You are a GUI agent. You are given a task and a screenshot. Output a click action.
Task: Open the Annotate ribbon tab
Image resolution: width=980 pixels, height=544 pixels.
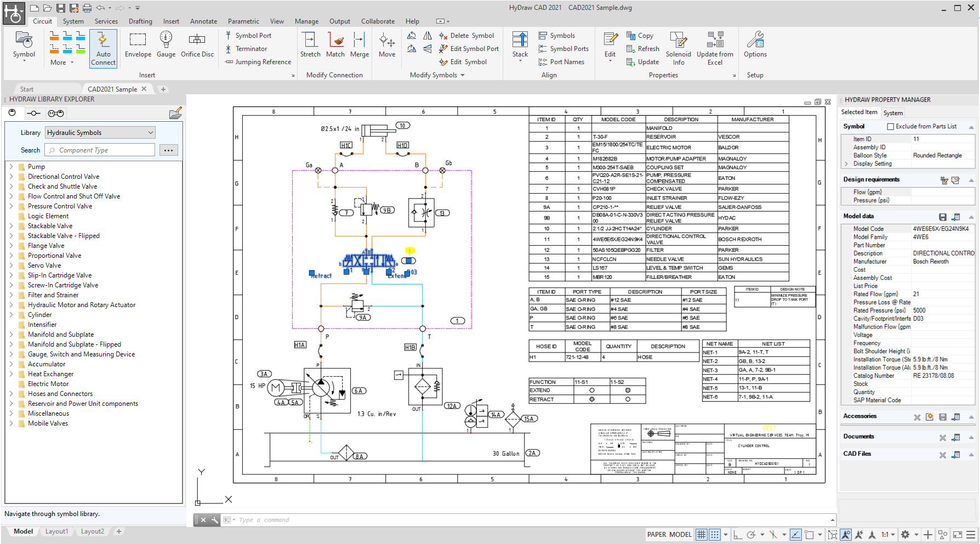tap(203, 21)
